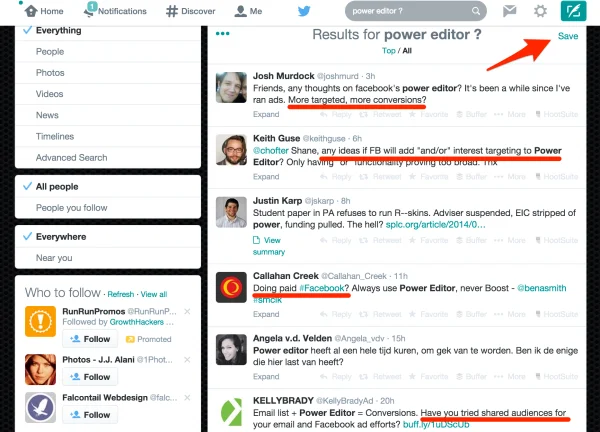Reply to Keith Guse's tweet
Image resolution: width=600 pixels, height=432 pixels.
pos(336,177)
